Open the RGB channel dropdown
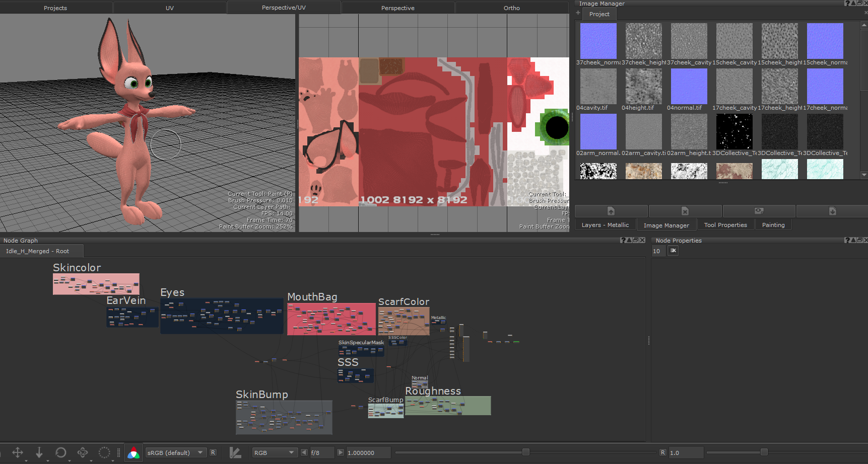The width and height of the screenshot is (868, 464). pyautogui.click(x=274, y=452)
